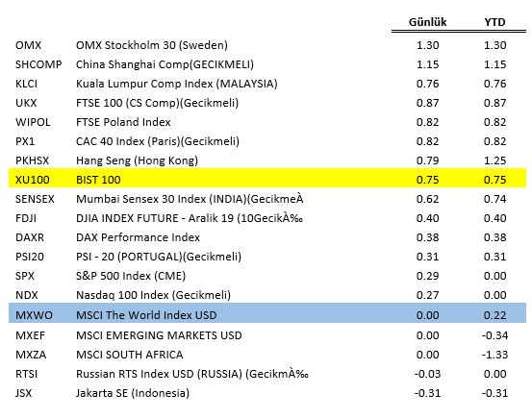This screenshot has width=532, height=419.
Task: Select the highlighted XU100 ticker cell
Action: click(33, 180)
